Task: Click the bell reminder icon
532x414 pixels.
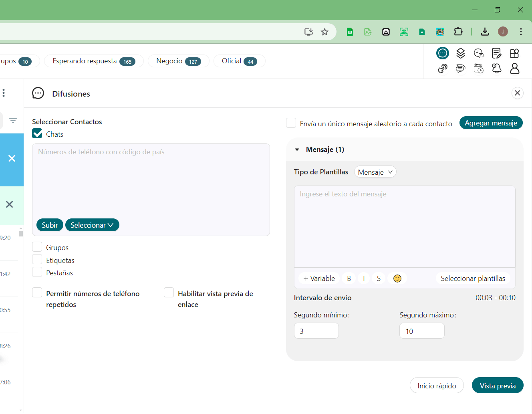Action: (x=496, y=69)
